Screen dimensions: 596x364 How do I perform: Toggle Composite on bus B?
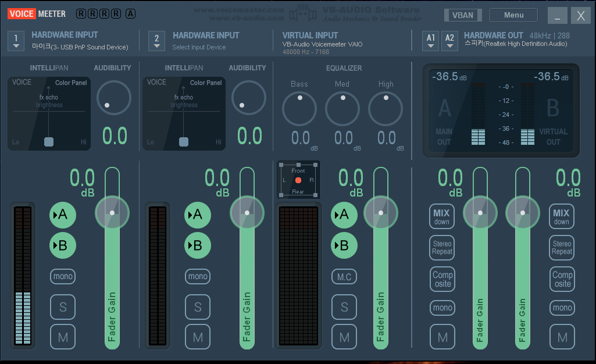(x=562, y=279)
